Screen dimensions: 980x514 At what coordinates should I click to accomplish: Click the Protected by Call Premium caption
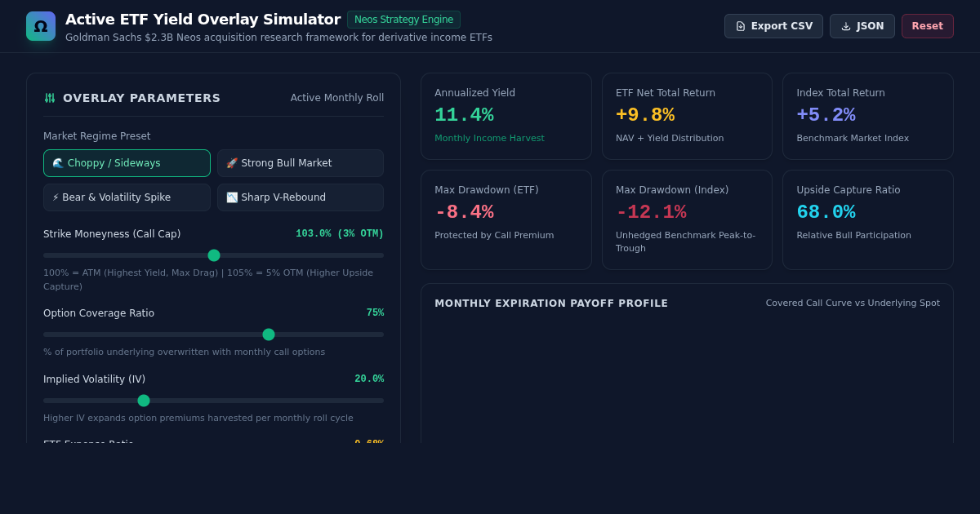(x=494, y=236)
